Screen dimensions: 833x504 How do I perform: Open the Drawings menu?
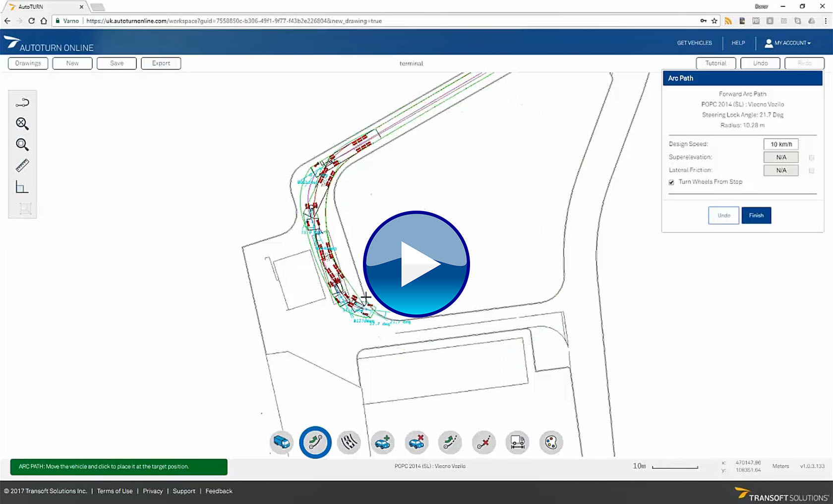coord(28,63)
